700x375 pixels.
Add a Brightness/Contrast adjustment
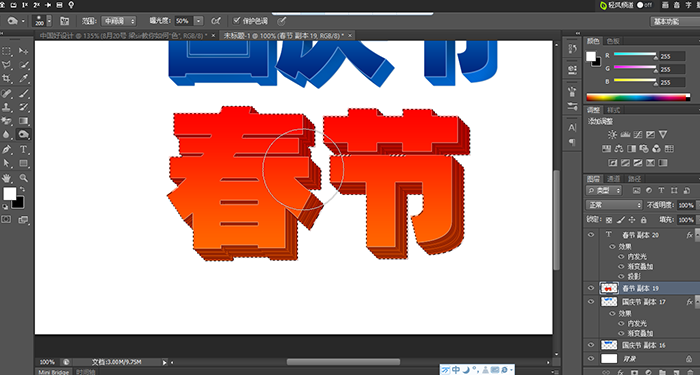[612, 134]
